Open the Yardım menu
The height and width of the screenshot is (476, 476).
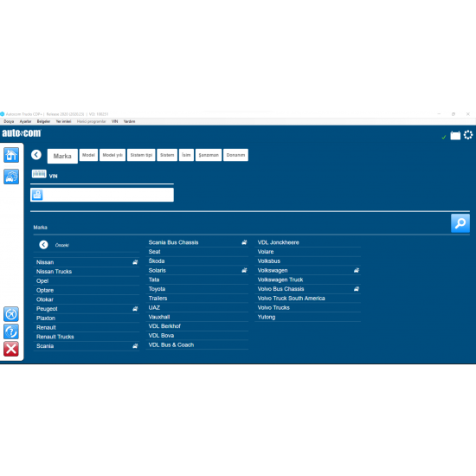coord(129,121)
